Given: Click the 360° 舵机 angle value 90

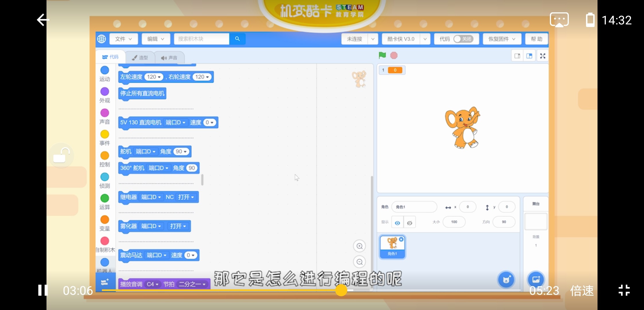Looking at the screenshot, I should [x=192, y=168].
